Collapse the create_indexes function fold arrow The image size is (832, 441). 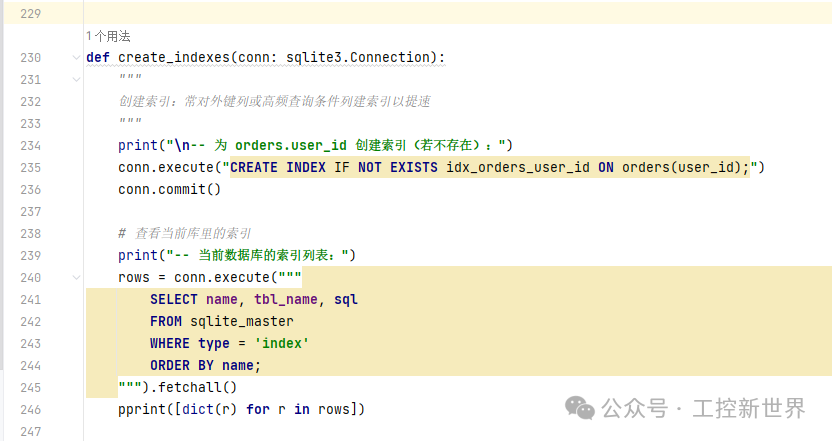click(77, 58)
